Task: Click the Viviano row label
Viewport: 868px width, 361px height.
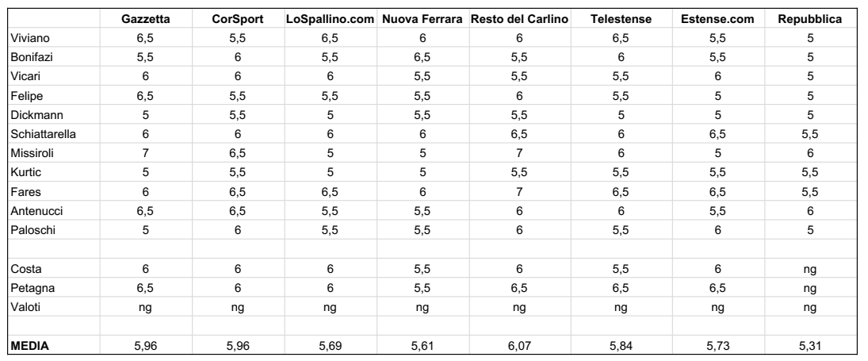Action: point(28,36)
